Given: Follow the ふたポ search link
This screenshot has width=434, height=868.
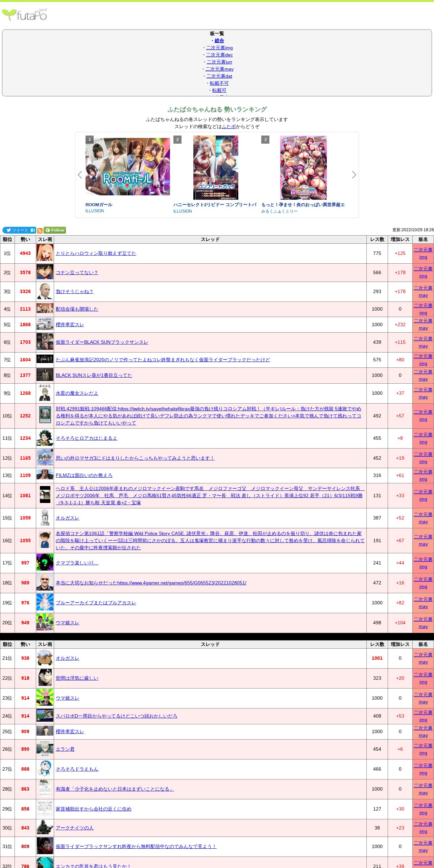Looking at the screenshot, I should (x=229, y=126).
